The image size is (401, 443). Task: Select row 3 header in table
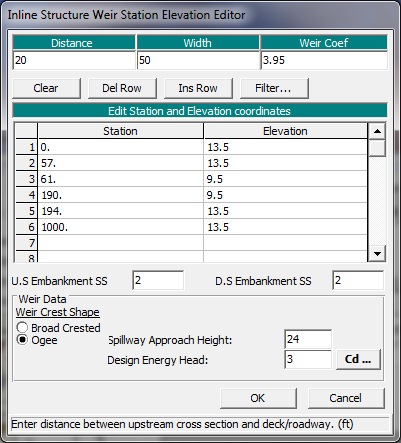pyautogui.click(x=27, y=179)
